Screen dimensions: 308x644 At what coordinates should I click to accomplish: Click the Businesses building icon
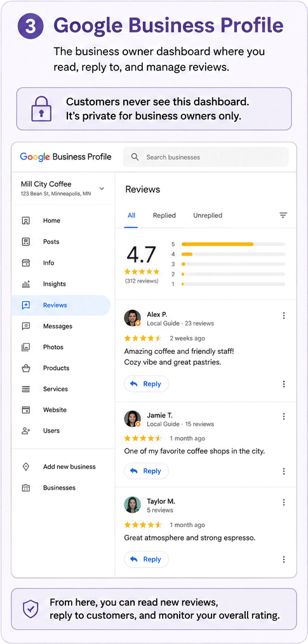tap(25, 488)
